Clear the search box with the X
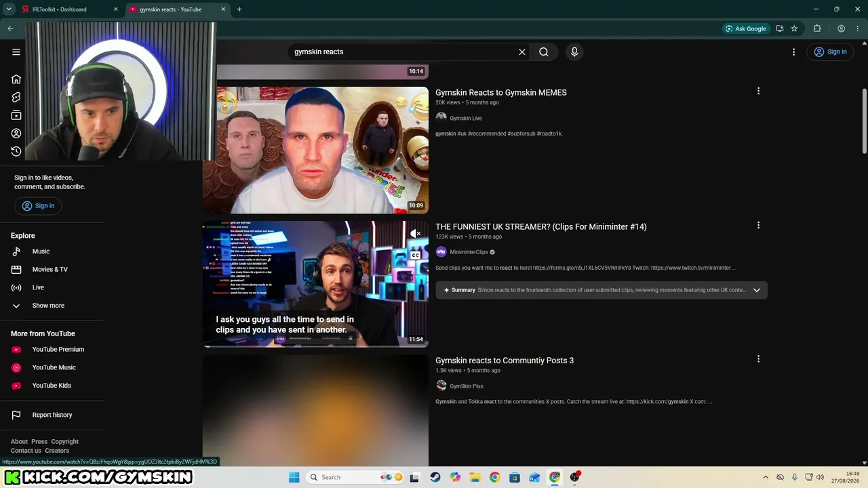The height and width of the screenshot is (488, 868). [x=522, y=52]
